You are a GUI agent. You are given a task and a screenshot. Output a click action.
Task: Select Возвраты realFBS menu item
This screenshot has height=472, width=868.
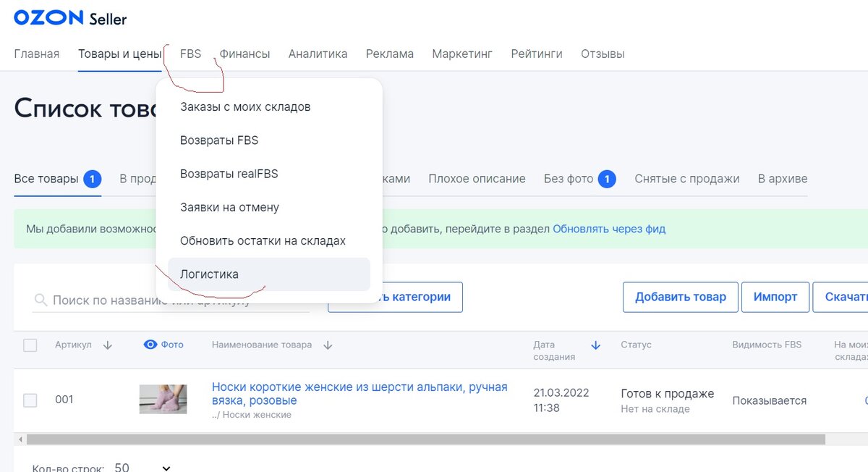coord(269,174)
